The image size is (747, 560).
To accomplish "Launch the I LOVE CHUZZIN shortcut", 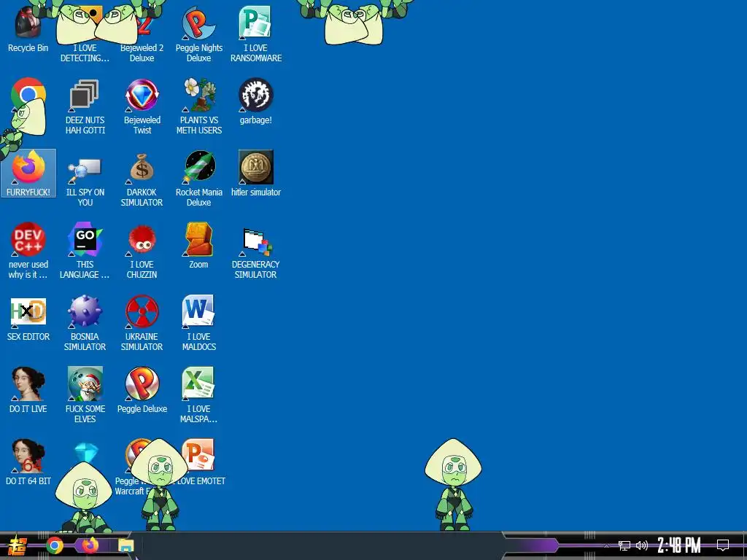I will [x=142, y=251].
